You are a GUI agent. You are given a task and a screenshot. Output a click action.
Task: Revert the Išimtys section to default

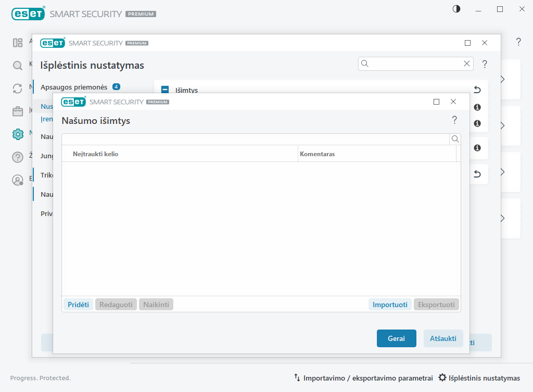pos(477,90)
